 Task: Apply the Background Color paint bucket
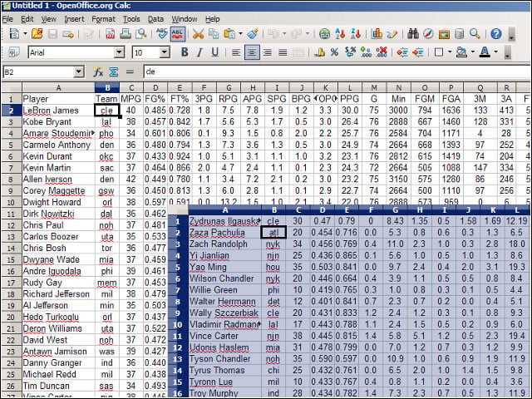pyautogui.click(x=461, y=52)
